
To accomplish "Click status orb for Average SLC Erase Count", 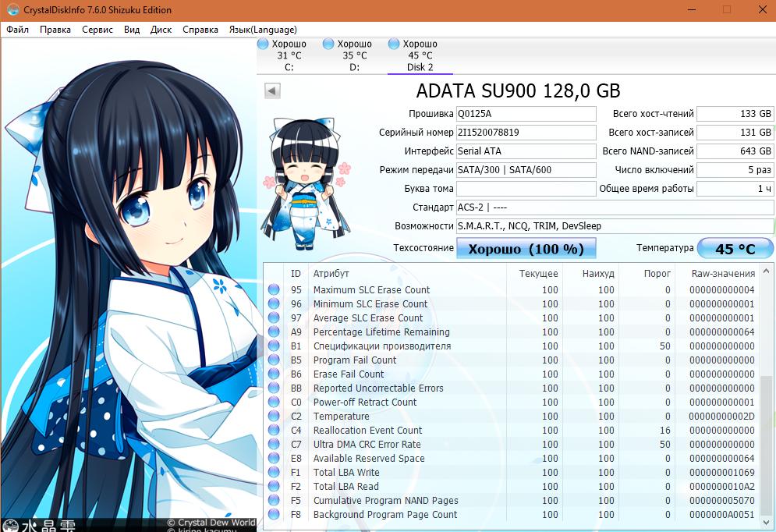I will pyautogui.click(x=274, y=317).
